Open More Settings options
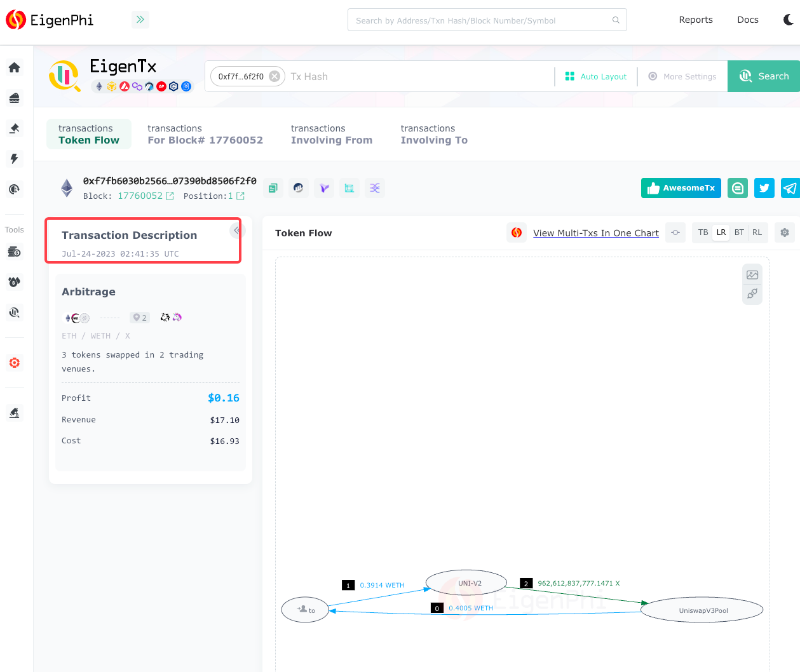This screenshot has height=672, width=800. pos(682,76)
